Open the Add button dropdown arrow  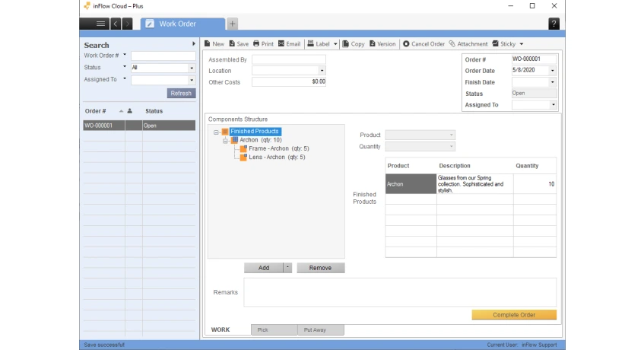coord(287,268)
